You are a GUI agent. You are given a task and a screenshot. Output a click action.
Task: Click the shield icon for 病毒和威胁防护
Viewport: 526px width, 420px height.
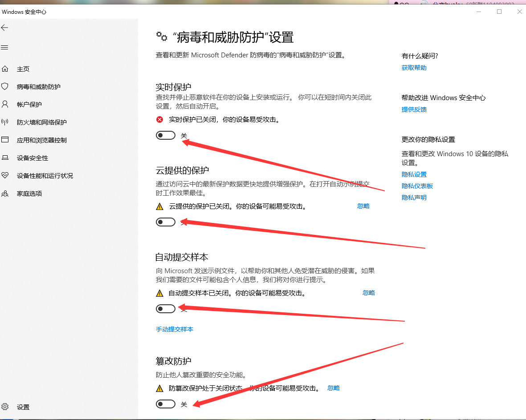pyautogui.click(x=5, y=86)
